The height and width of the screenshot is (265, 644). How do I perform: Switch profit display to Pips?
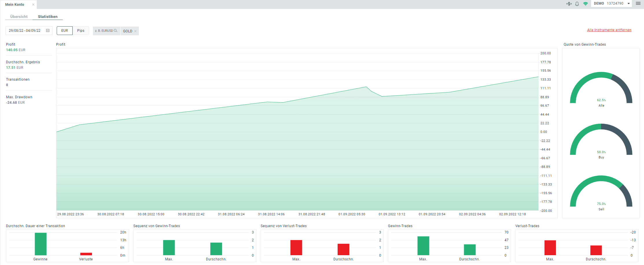point(81,31)
